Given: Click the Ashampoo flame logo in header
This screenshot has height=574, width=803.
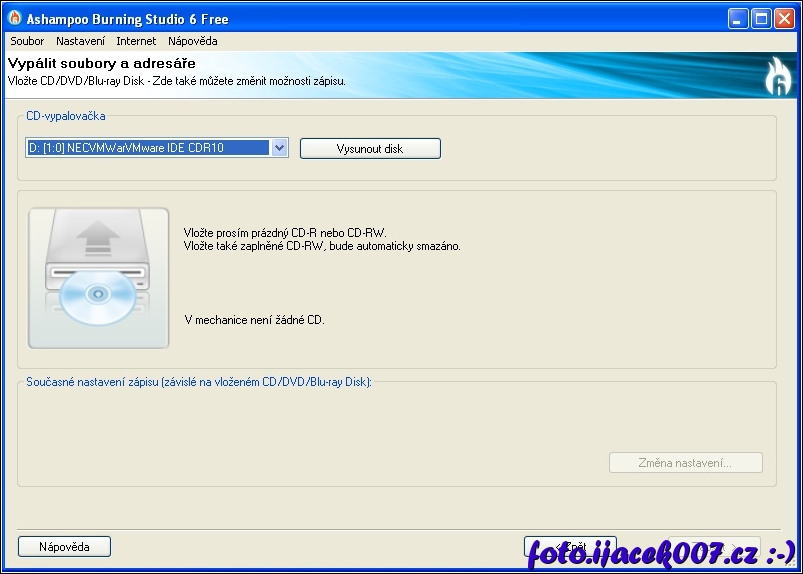Looking at the screenshot, I should pyautogui.click(x=777, y=77).
